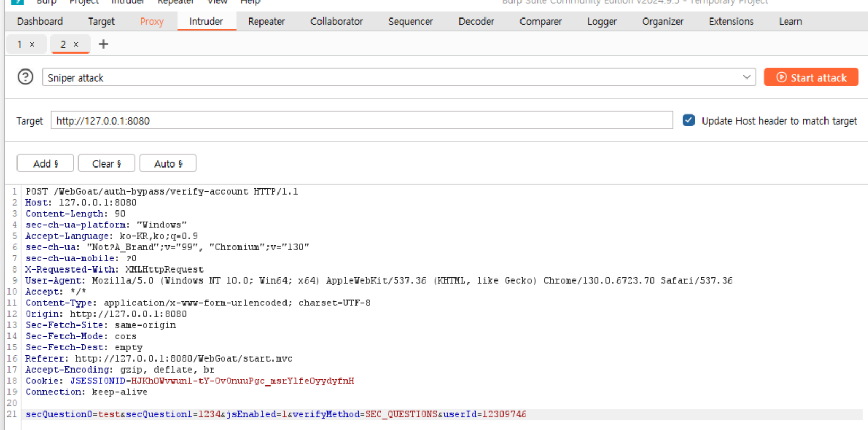
Task: Open the Sniper attack dropdown
Action: point(399,77)
